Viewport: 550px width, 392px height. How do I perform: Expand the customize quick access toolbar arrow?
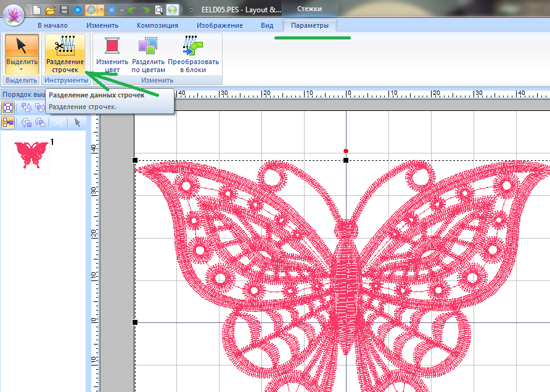coord(191,10)
